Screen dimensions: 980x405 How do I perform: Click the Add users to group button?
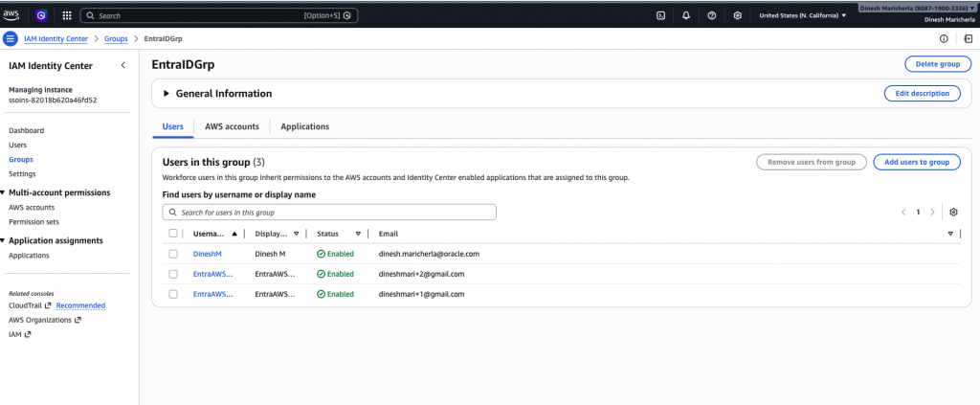click(916, 162)
